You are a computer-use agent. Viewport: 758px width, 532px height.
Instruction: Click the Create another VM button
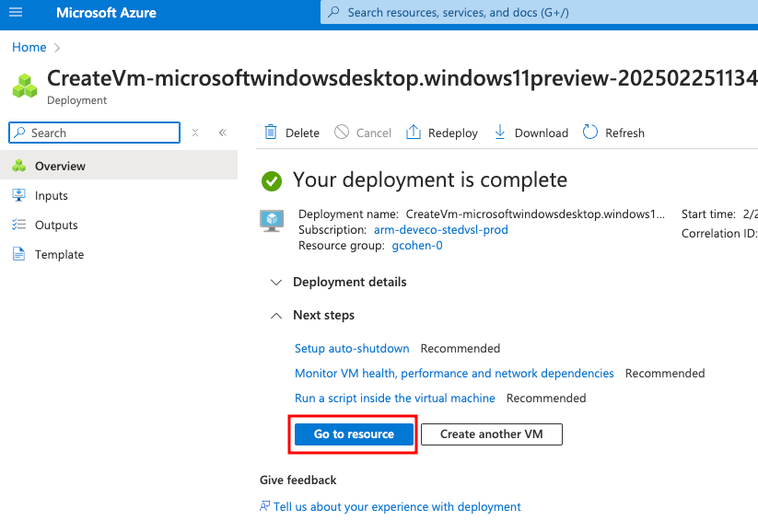[x=492, y=434]
